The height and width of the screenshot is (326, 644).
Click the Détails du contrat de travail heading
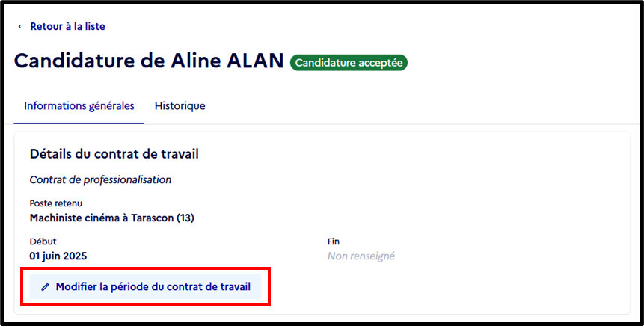click(114, 154)
